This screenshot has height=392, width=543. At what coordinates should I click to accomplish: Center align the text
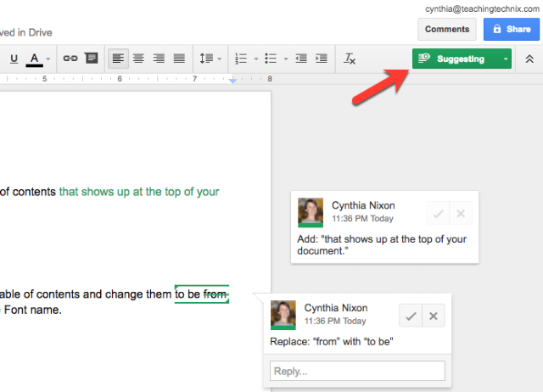[x=138, y=59]
